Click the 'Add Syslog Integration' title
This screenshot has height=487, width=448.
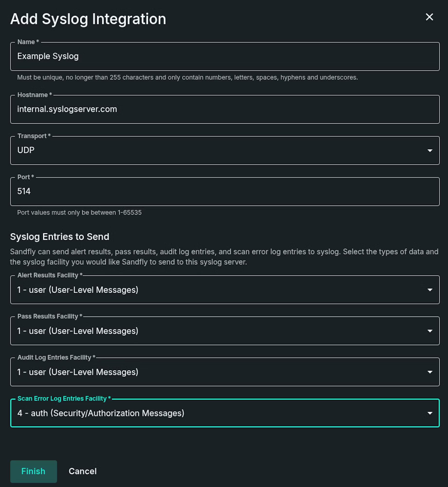pos(88,19)
